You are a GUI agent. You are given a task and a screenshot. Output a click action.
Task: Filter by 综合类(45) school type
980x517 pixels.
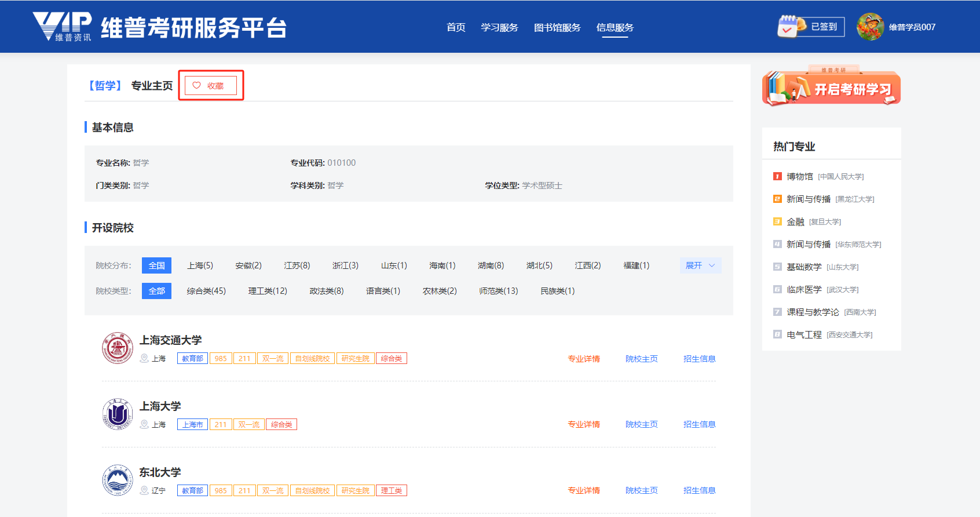pyautogui.click(x=206, y=291)
